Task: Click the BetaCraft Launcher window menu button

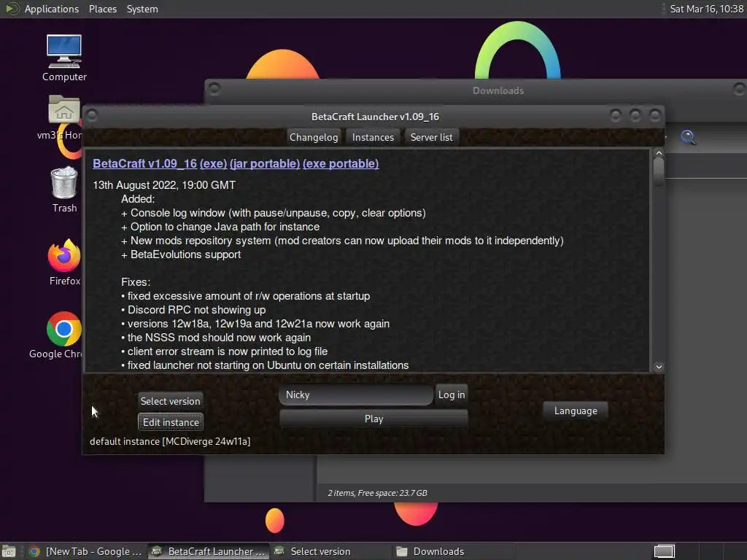Action: 92,116
